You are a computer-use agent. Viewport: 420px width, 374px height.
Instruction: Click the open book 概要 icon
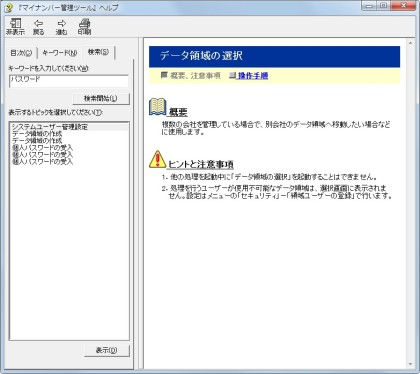click(158, 107)
